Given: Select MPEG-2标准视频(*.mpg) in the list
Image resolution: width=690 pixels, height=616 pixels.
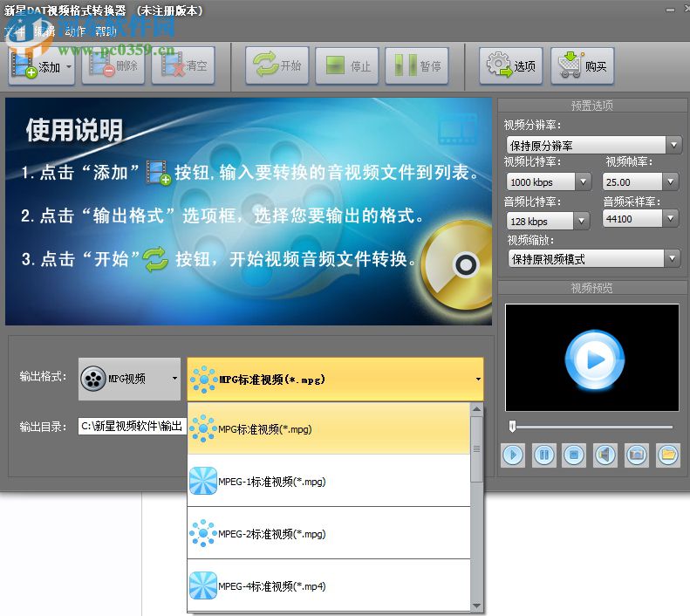Looking at the screenshot, I should coord(329,533).
